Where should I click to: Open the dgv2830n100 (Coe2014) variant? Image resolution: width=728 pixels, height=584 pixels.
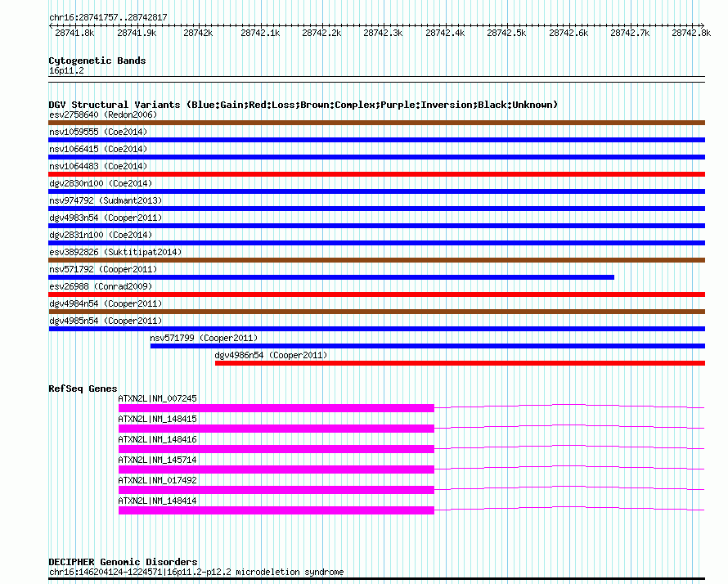101,183
